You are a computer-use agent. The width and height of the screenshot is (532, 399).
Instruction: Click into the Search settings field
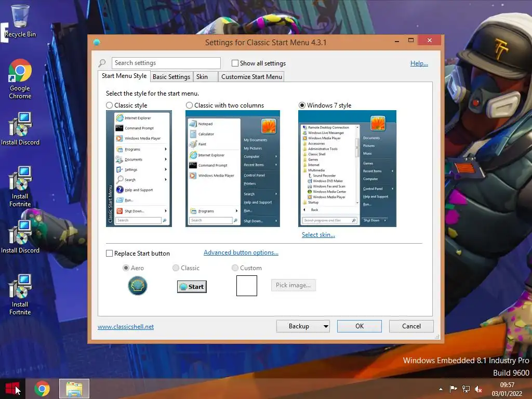[x=166, y=63]
